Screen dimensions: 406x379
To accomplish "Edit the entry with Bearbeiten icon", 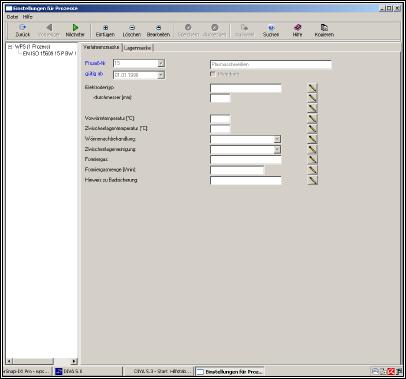I will (x=158, y=30).
